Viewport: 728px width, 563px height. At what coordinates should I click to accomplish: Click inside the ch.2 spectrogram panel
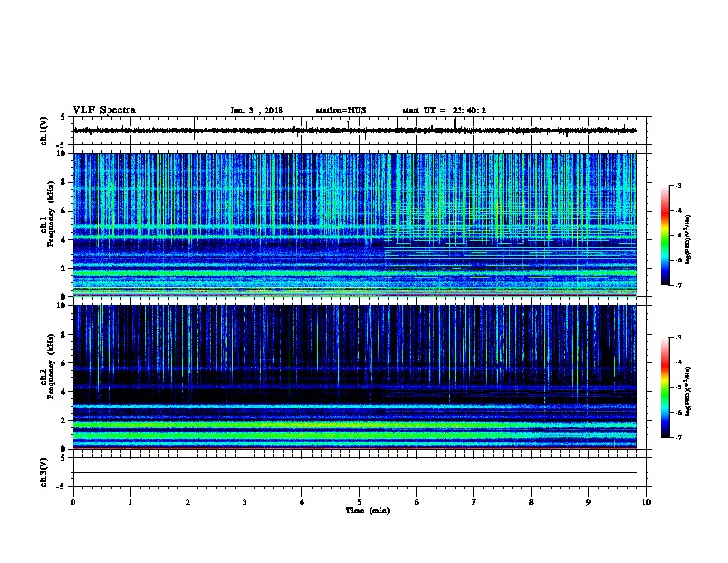(355, 377)
